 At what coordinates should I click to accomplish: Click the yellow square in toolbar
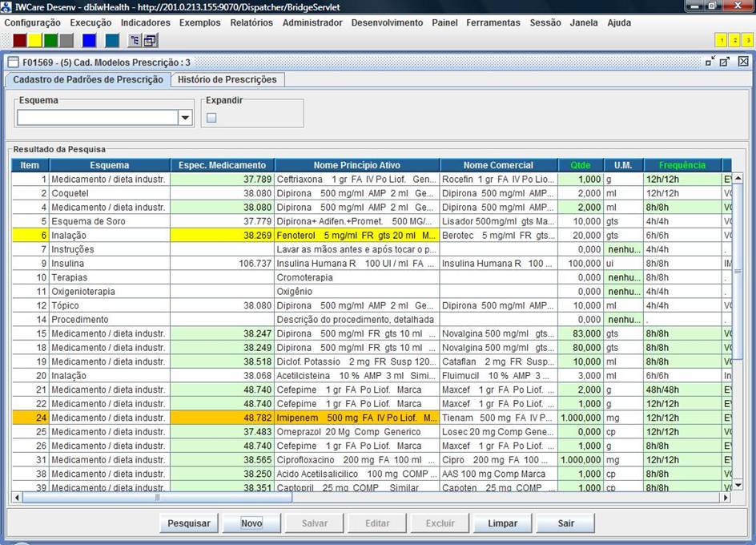[x=35, y=40]
